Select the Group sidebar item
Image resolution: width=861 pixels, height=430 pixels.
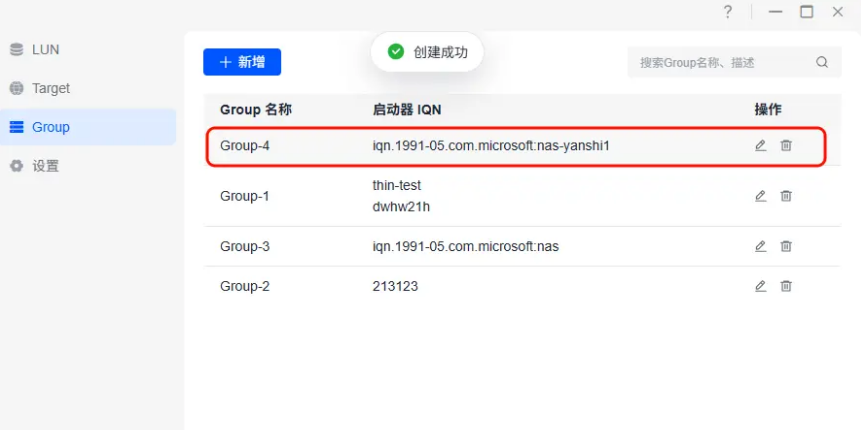pyautogui.click(x=50, y=127)
